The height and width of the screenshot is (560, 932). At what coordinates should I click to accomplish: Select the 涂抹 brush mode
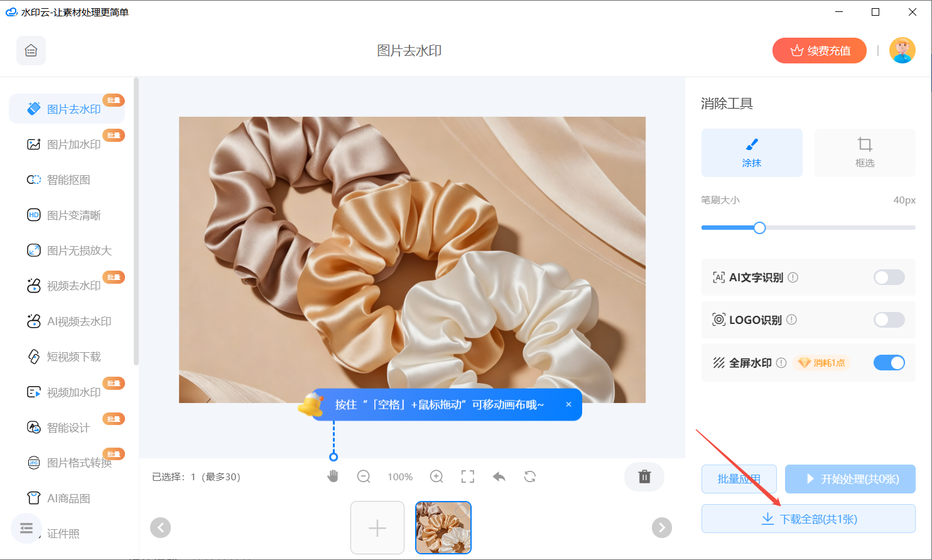752,153
